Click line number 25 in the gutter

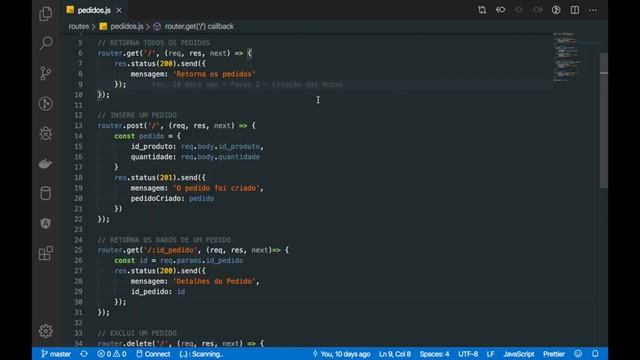point(78,250)
